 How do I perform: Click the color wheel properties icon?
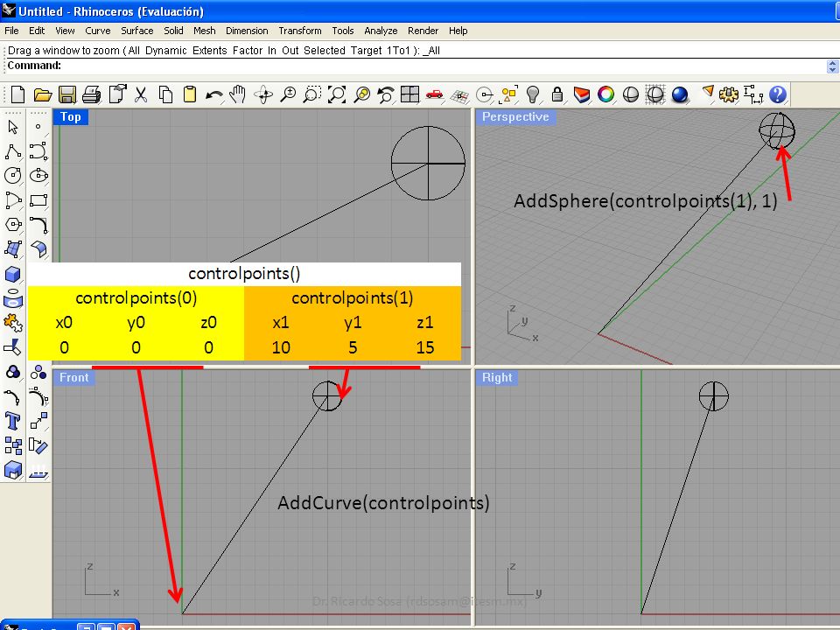(x=605, y=94)
